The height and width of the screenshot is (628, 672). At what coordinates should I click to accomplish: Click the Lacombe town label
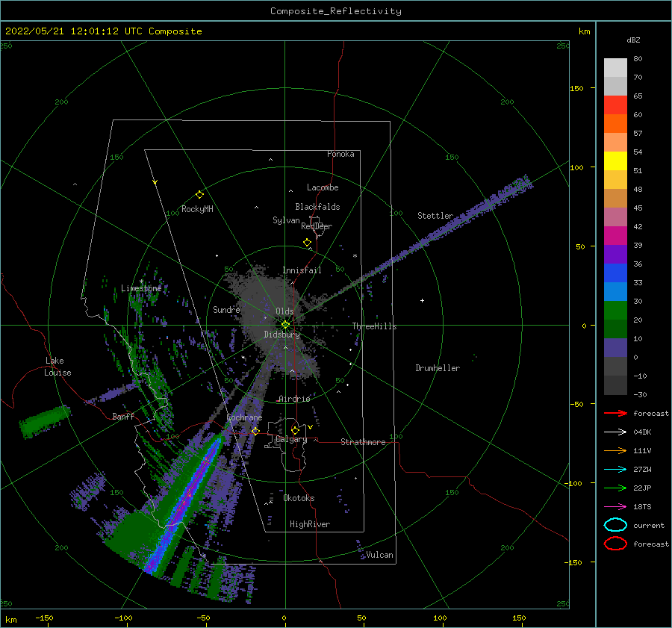coord(323,187)
